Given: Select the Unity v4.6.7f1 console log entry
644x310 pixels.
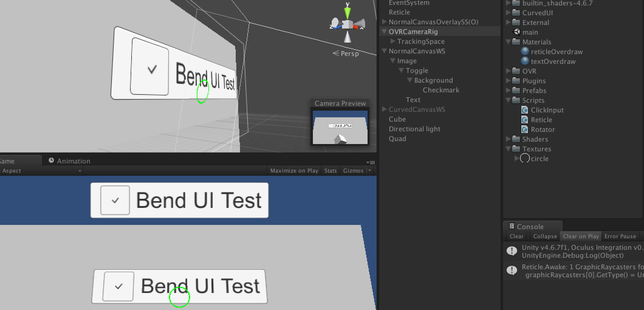Looking at the screenshot, I should pyautogui.click(x=574, y=251).
